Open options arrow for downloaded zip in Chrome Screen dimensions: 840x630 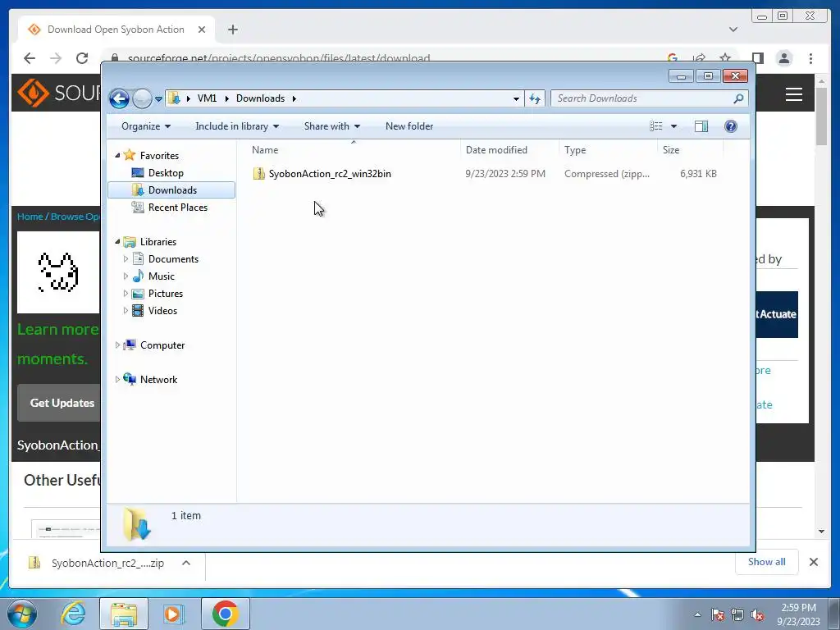point(186,563)
